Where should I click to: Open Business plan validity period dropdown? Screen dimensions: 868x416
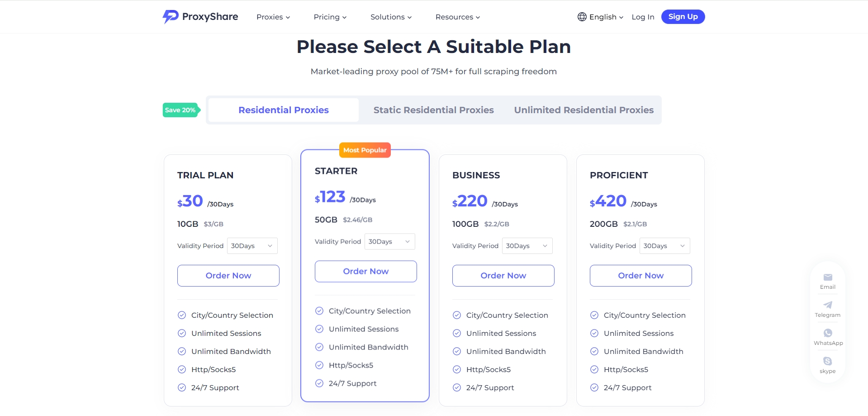tap(527, 246)
